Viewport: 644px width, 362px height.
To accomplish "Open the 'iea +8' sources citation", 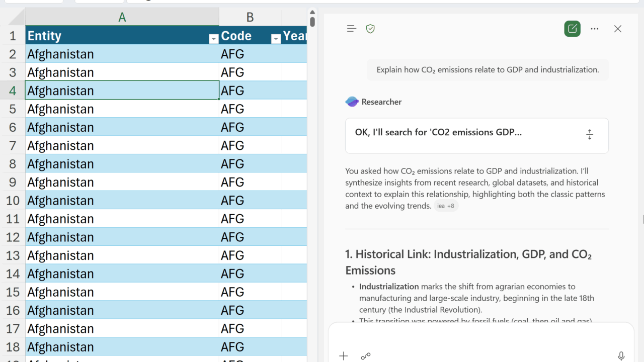I will tap(446, 206).
